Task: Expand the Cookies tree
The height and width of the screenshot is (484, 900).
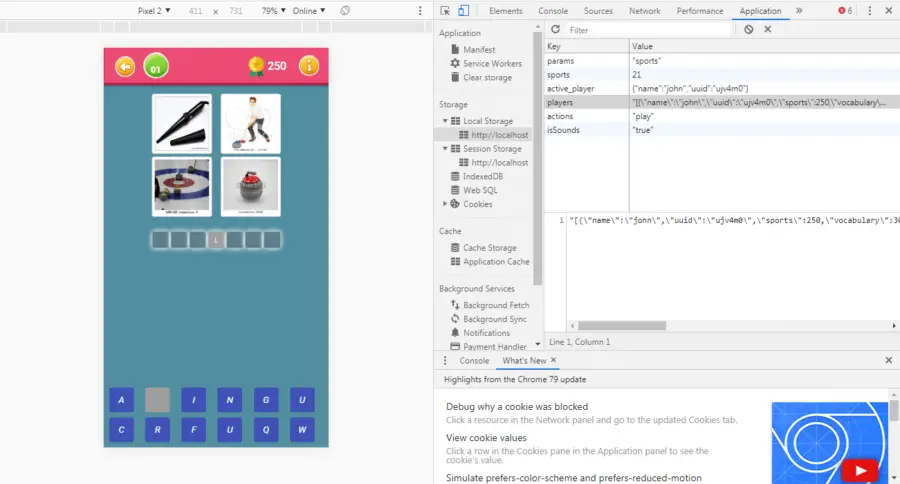Action: pos(445,204)
